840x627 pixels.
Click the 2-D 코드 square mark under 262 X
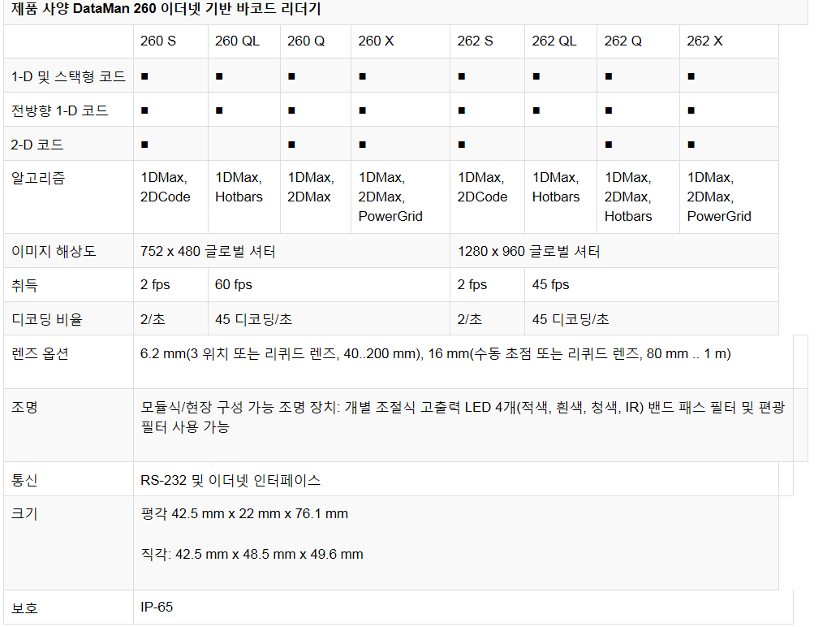coord(691,145)
